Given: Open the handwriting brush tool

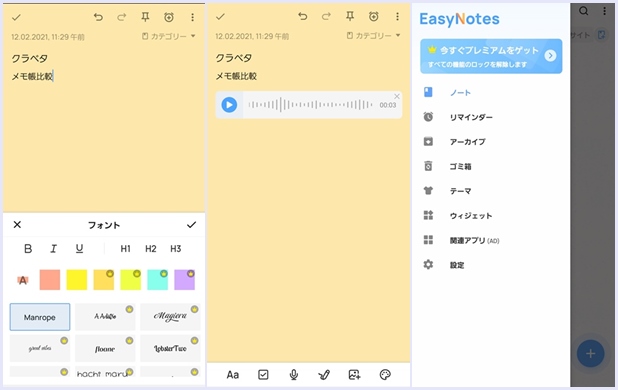Looking at the screenshot, I should [x=324, y=375].
